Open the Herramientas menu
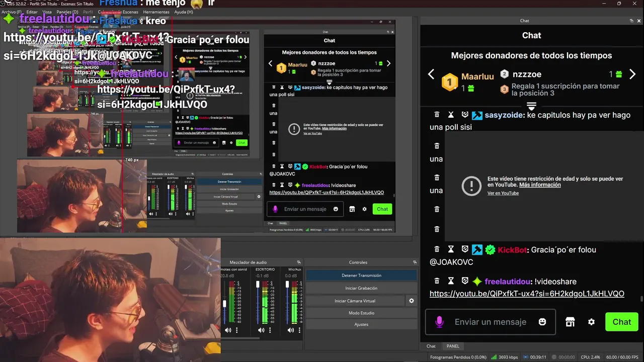The height and width of the screenshot is (362, 644). pos(156,12)
